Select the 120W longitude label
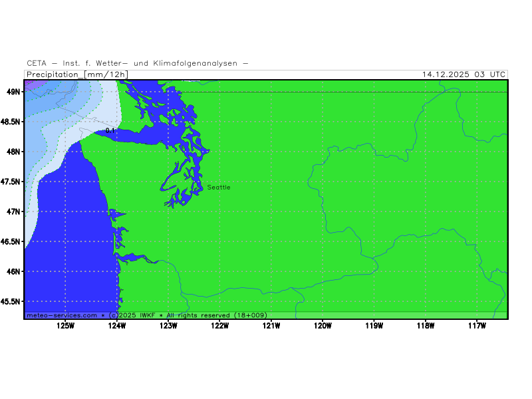Image resolution: width=532 pixels, height=399 pixels. (323, 325)
